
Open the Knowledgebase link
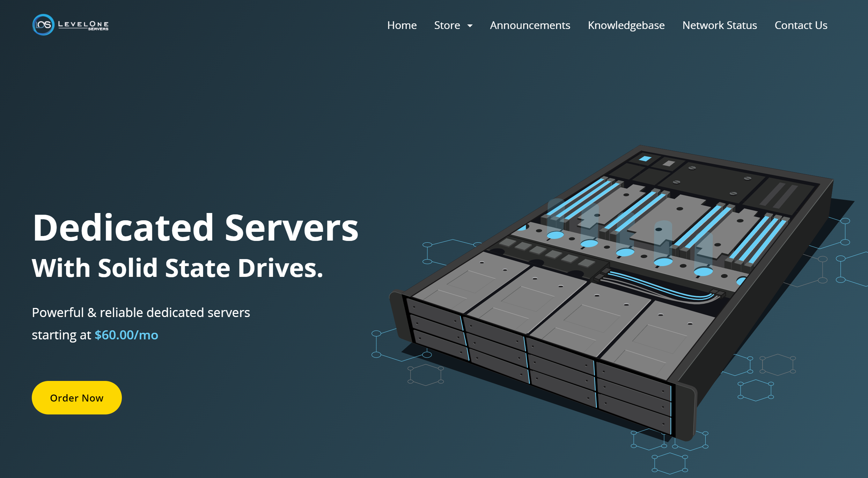pos(626,25)
